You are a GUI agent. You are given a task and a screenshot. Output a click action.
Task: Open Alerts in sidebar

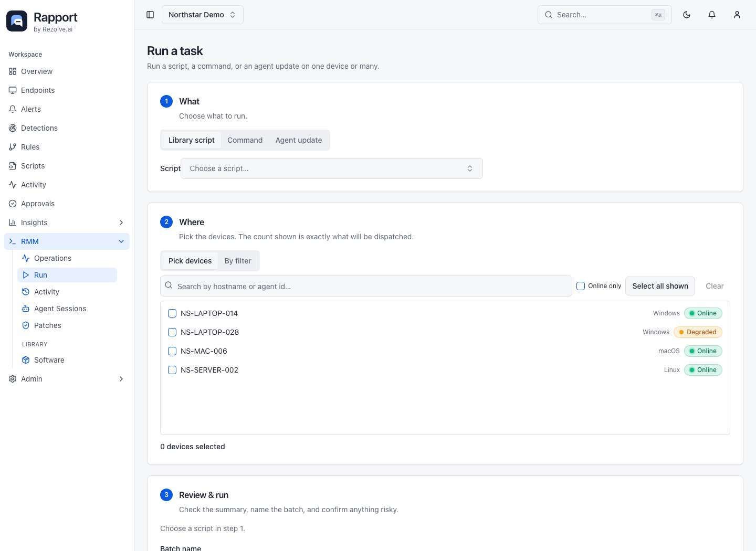67,109
